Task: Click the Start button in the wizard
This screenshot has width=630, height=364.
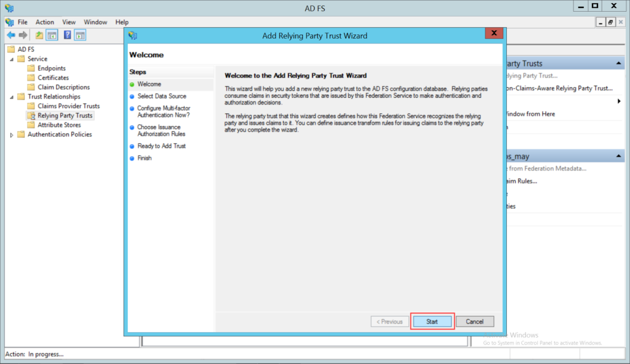Action: [x=432, y=321]
